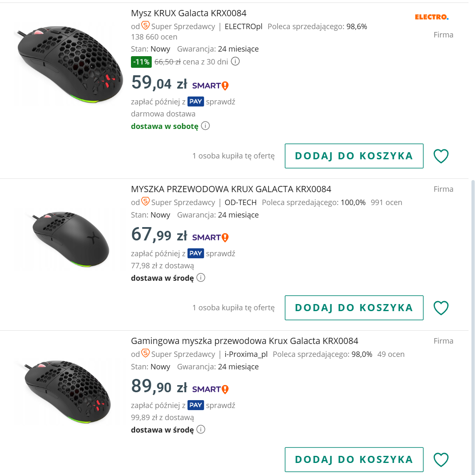Show delivery info for OD-TECH offer
The height and width of the screenshot is (475, 476).
coord(201,277)
